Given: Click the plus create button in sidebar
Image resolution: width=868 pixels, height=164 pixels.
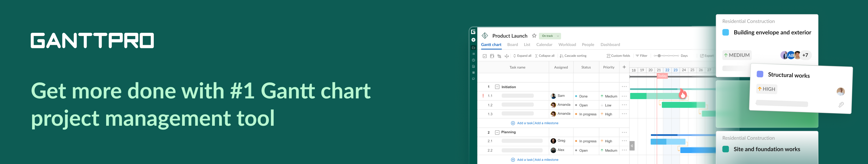Looking at the screenshot, I should click(x=473, y=40).
